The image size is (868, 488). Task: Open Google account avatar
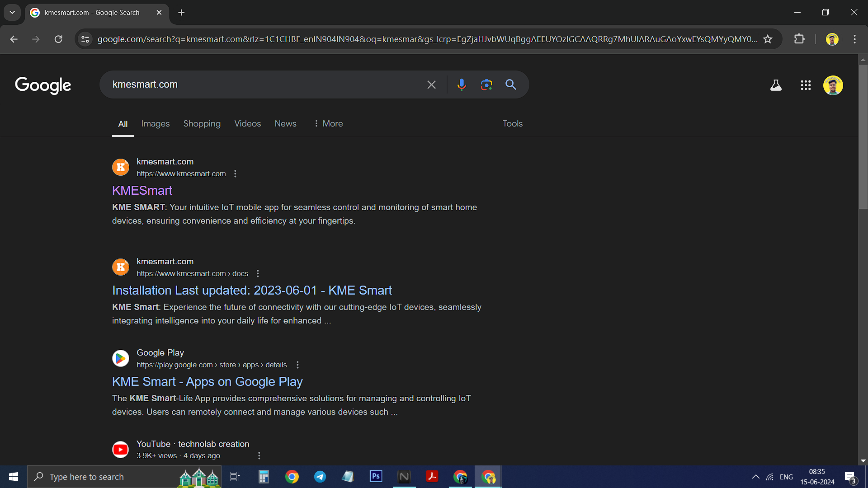(x=833, y=85)
